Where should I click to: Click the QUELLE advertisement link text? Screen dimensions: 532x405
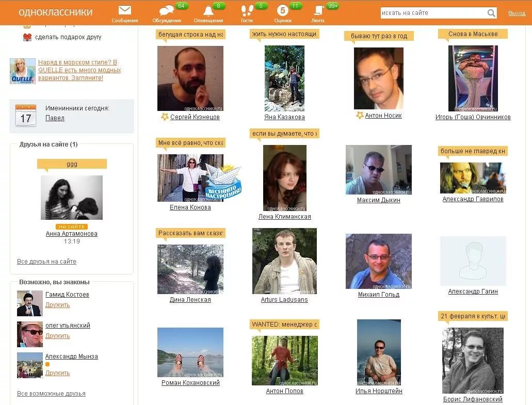79,70
